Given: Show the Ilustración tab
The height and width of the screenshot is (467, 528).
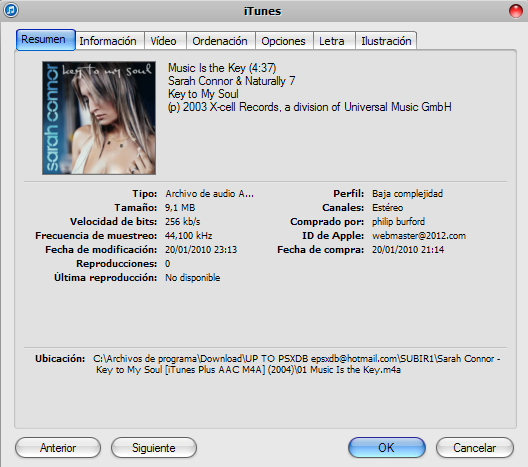Looking at the screenshot, I should point(386,41).
